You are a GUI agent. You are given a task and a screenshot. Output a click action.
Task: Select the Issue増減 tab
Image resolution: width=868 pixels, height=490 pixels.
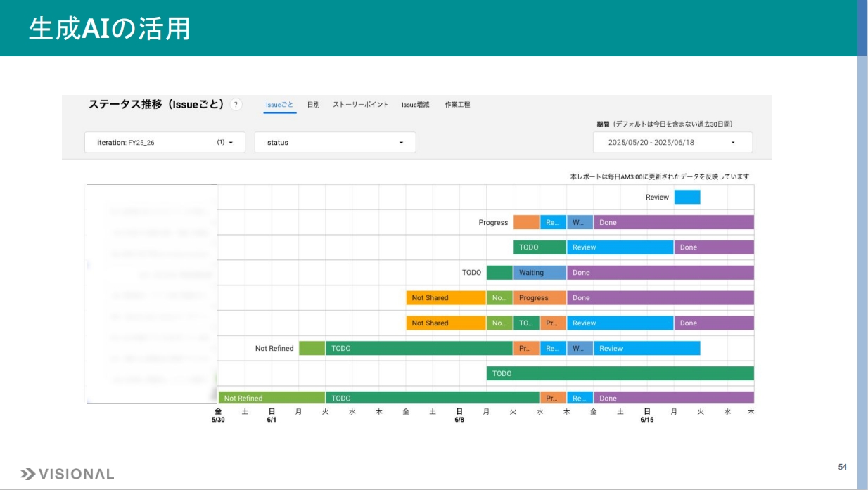click(415, 105)
